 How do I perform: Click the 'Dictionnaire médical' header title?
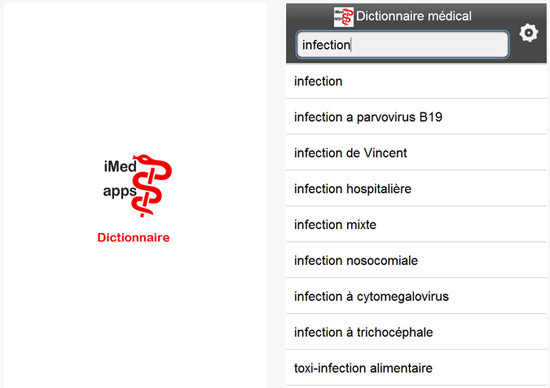[414, 16]
